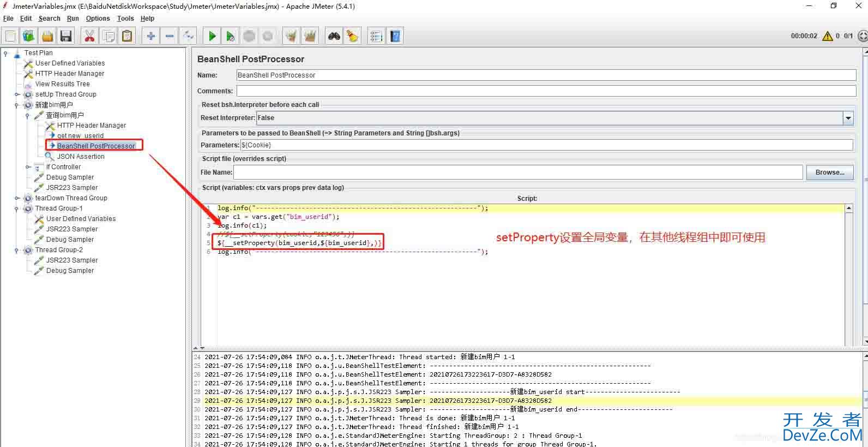Select get new_userid extractor in tree

pos(80,136)
